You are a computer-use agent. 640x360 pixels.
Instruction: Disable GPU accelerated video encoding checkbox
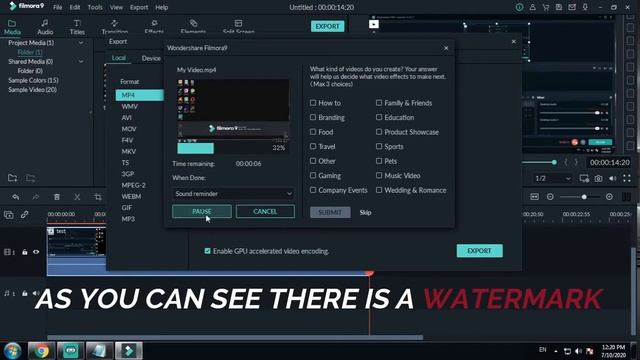coord(208,251)
